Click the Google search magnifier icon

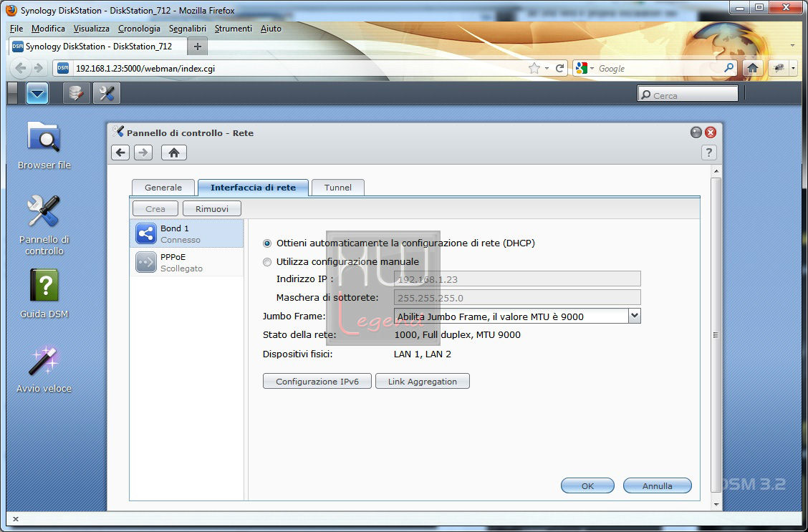[x=729, y=68]
